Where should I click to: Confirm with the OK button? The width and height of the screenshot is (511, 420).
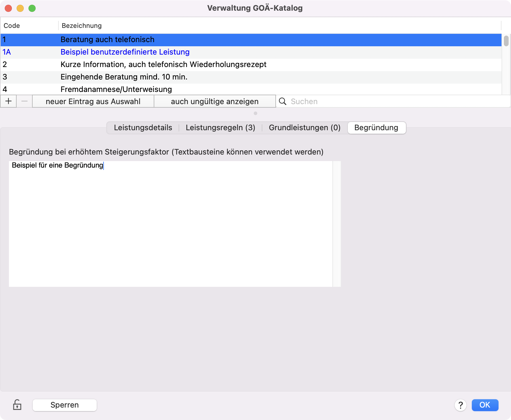pyautogui.click(x=485, y=405)
